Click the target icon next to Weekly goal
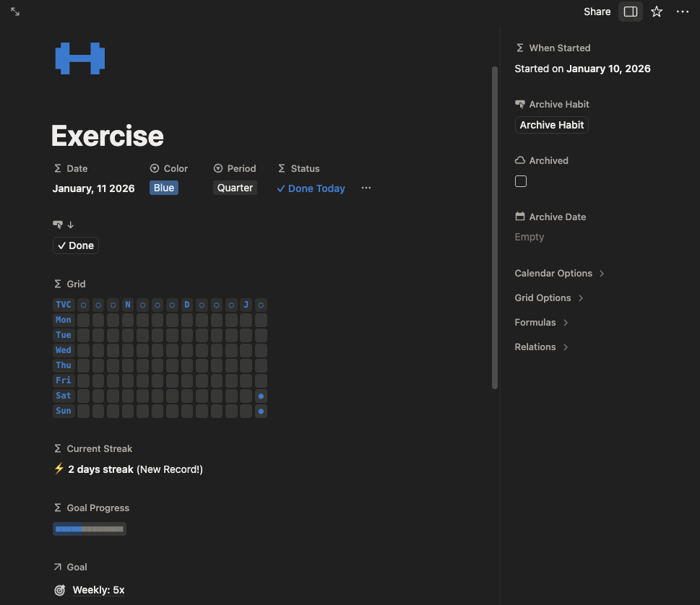 60,590
